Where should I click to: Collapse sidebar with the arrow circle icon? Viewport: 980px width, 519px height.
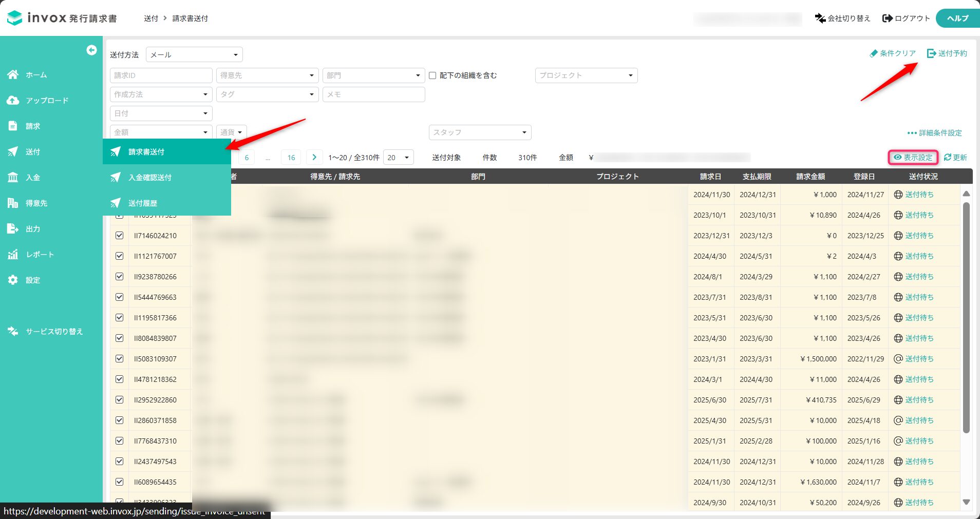click(91, 50)
